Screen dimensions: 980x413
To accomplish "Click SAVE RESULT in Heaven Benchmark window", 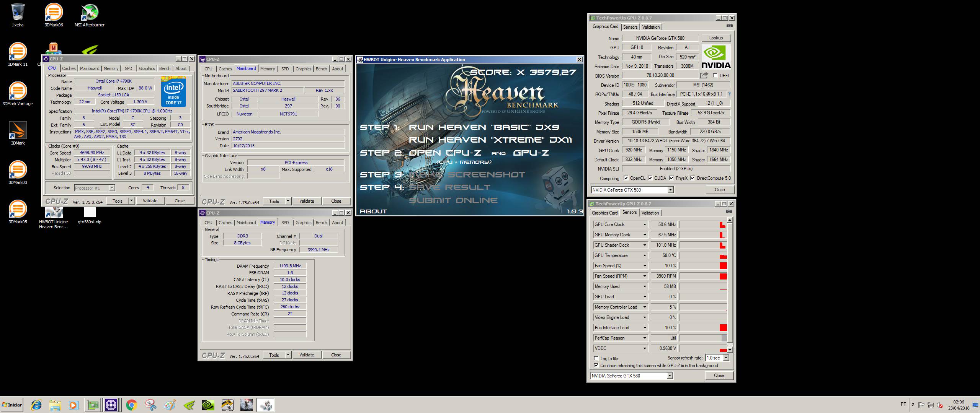I will [x=449, y=187].
